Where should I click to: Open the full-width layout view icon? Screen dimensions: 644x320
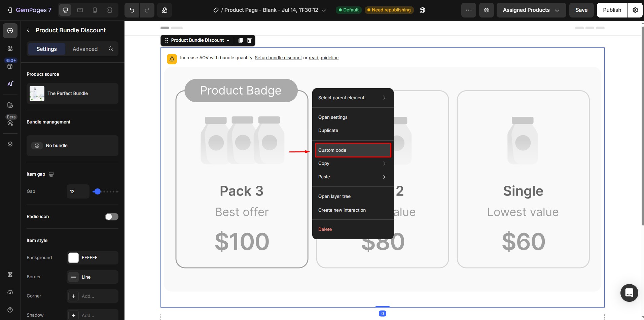(110, 10)
